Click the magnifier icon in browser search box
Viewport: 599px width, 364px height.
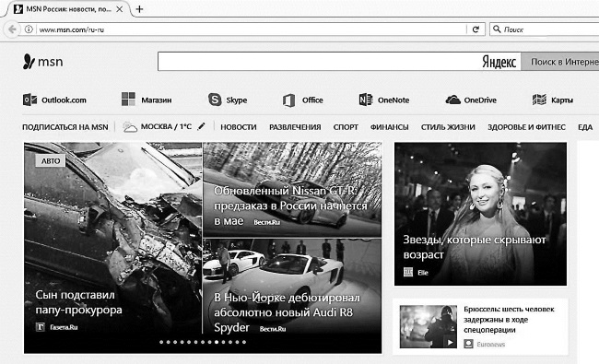click(497, 29)
